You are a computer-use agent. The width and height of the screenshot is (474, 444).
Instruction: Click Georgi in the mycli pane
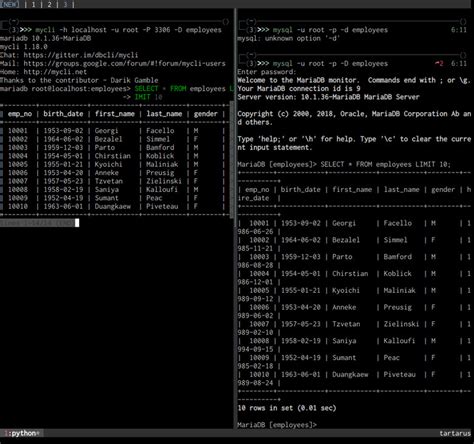106,131
